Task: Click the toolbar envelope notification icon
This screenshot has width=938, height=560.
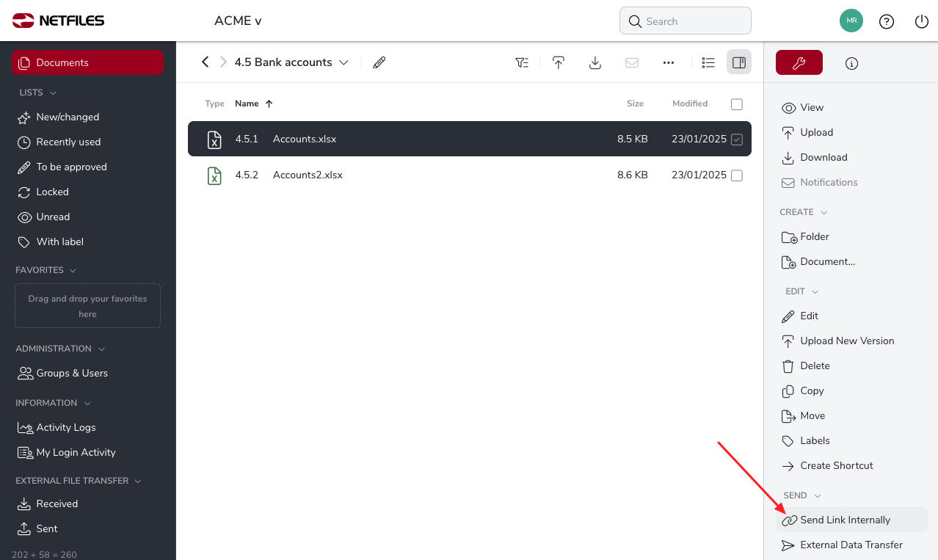Action: (632, 62)
